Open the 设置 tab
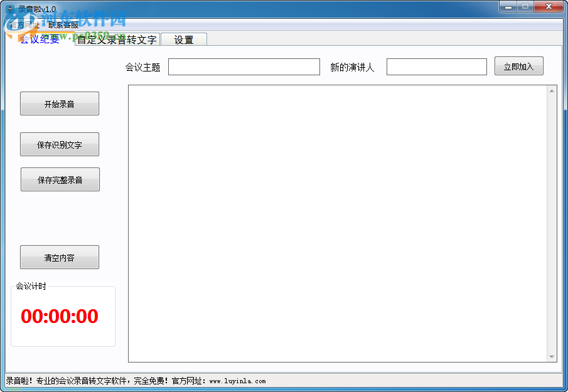Viewport: 568px width, 392px height. click(184, 39)
